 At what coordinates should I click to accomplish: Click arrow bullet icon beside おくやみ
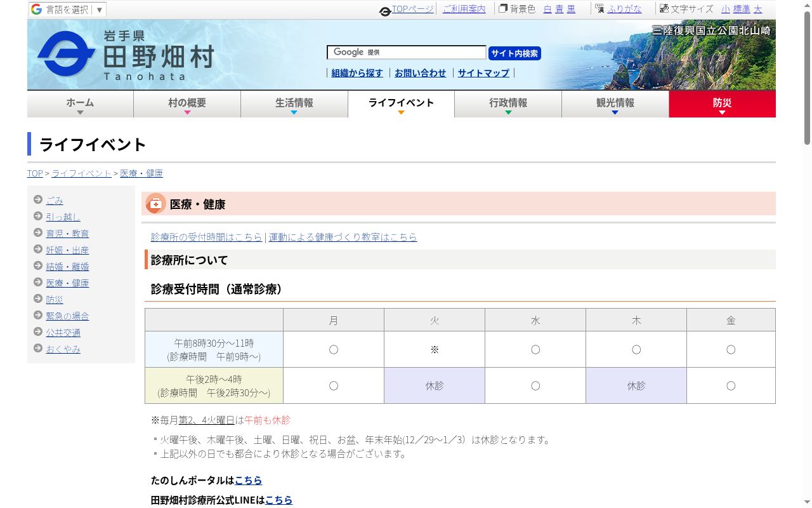tap(38, 349)
